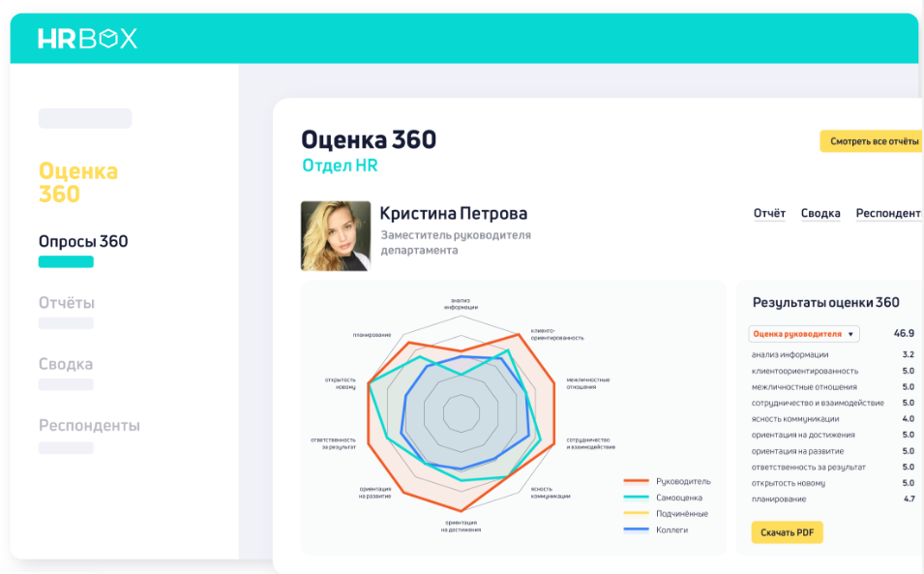
Task: Click the Отдел HR department link
Action: 340,165
